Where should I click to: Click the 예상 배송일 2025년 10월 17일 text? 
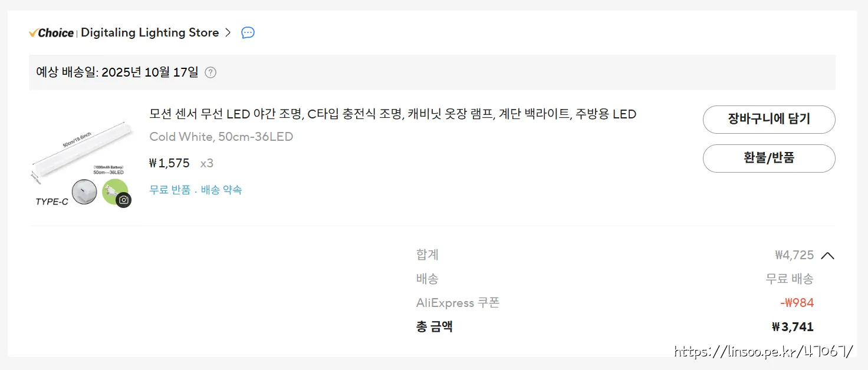pyautogui.click(x=117, y=72)
